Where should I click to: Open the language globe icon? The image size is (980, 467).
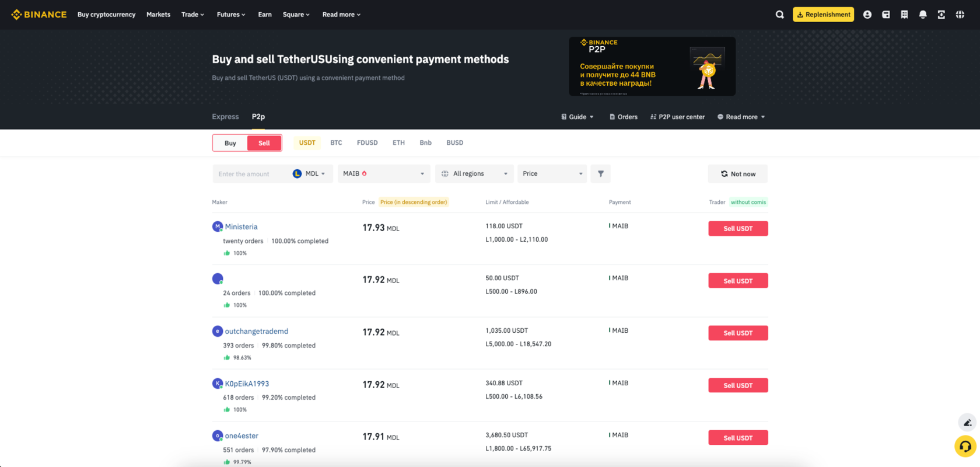pos(960,15)
